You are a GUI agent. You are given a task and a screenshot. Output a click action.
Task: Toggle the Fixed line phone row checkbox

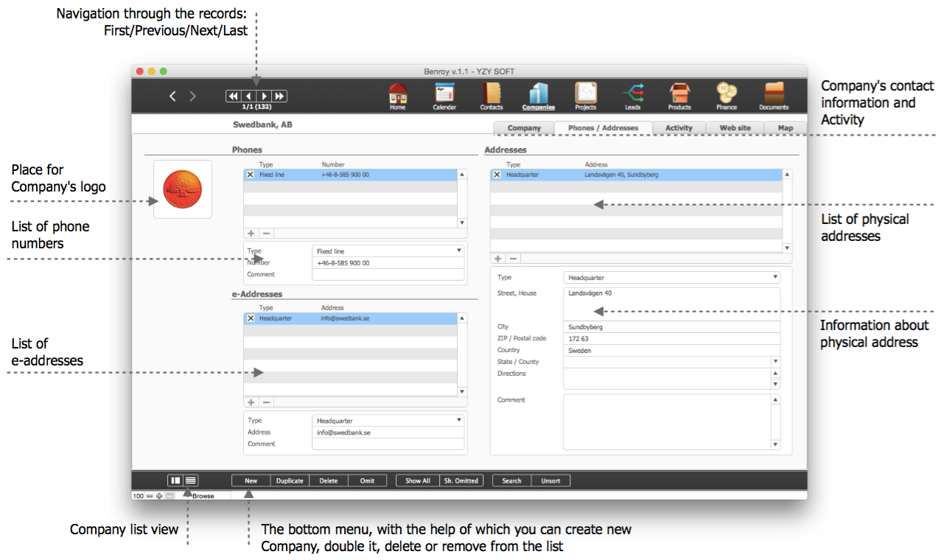coord(251,175)
